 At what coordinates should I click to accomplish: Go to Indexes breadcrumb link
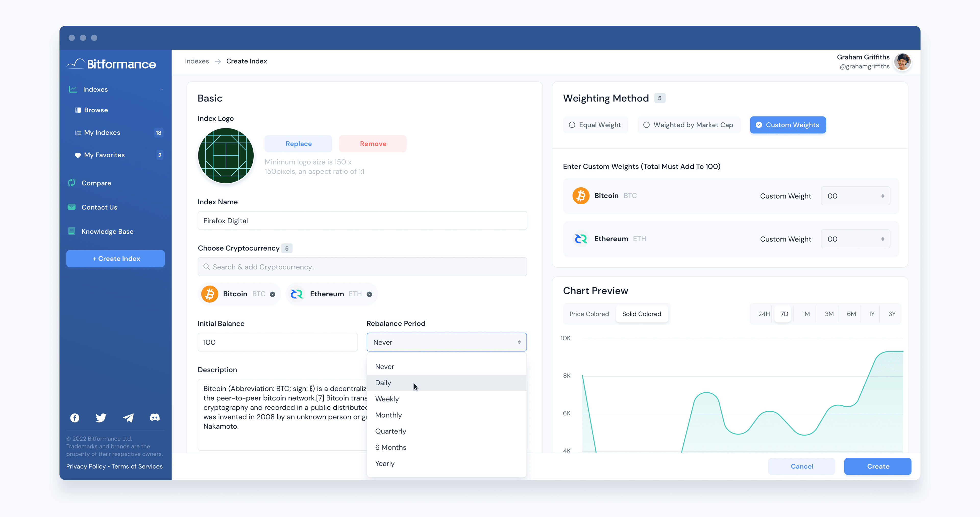coord(197,61)
